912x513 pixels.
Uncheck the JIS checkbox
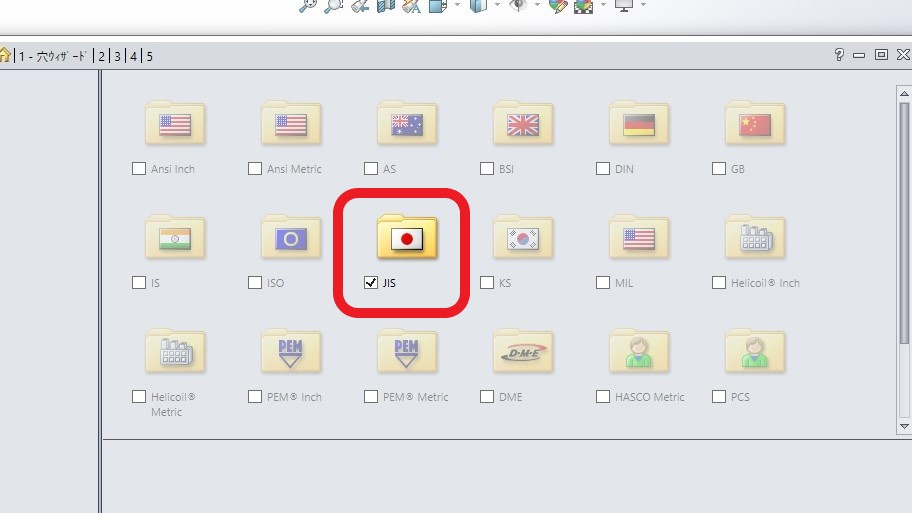coord(370,283)
